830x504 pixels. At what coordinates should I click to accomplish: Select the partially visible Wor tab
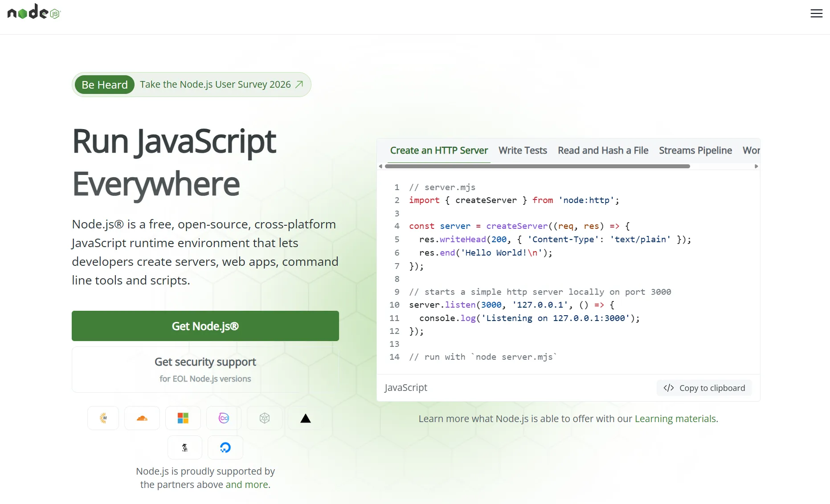tap(751, 150)
